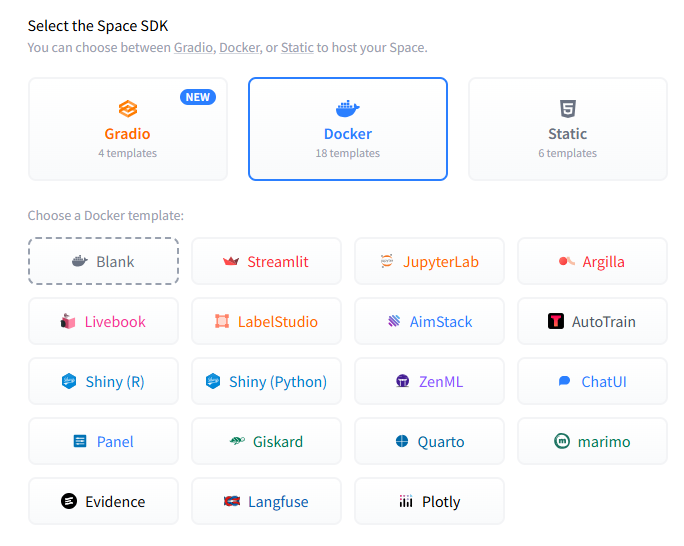Choose the Docker SDK option
The height and width of the screenshot is (546, 684).
(x=348, y=129)
